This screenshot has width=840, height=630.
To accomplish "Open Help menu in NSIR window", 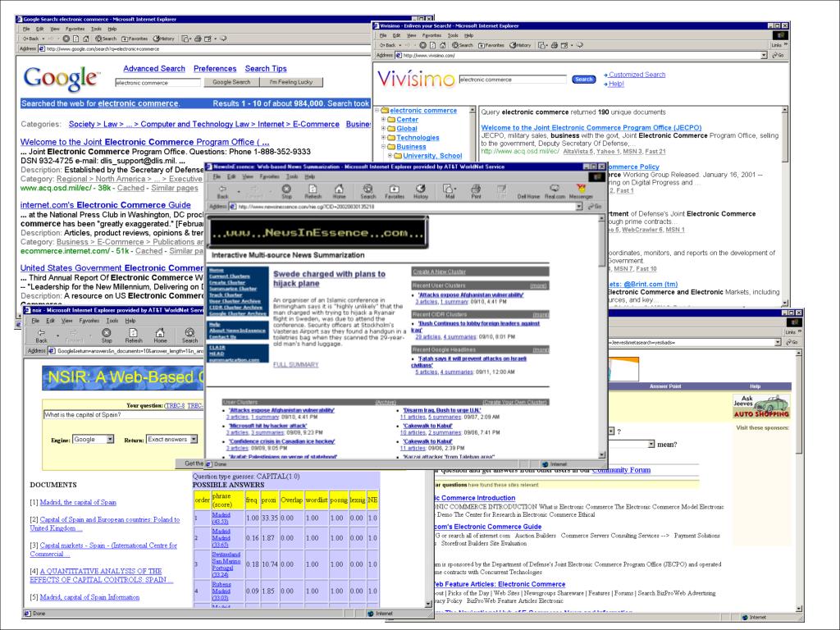I will (130, 321).
